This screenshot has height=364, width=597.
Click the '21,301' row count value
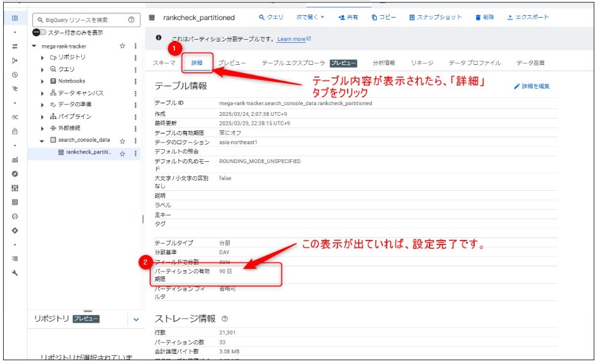click(x=227, y=333)
